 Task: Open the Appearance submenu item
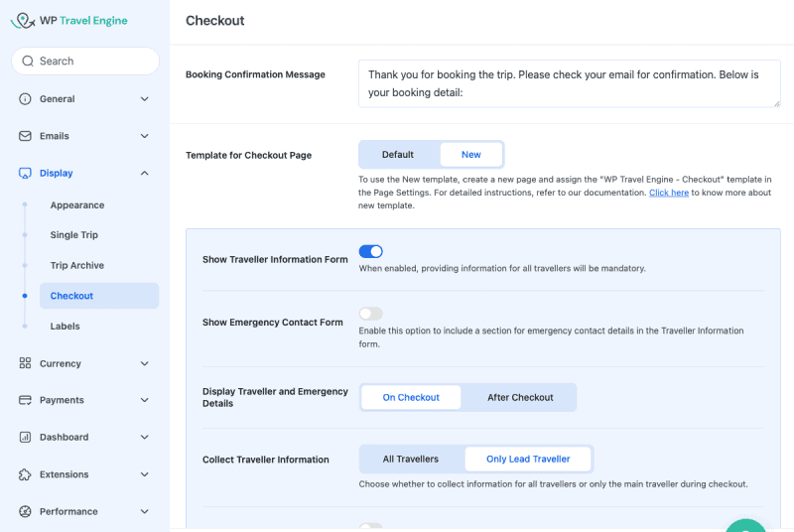coord(77,205)
